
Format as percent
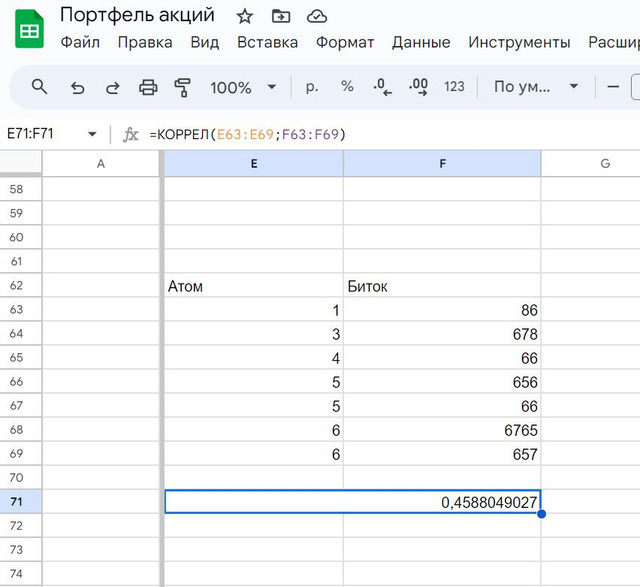(x=347, y=87)
